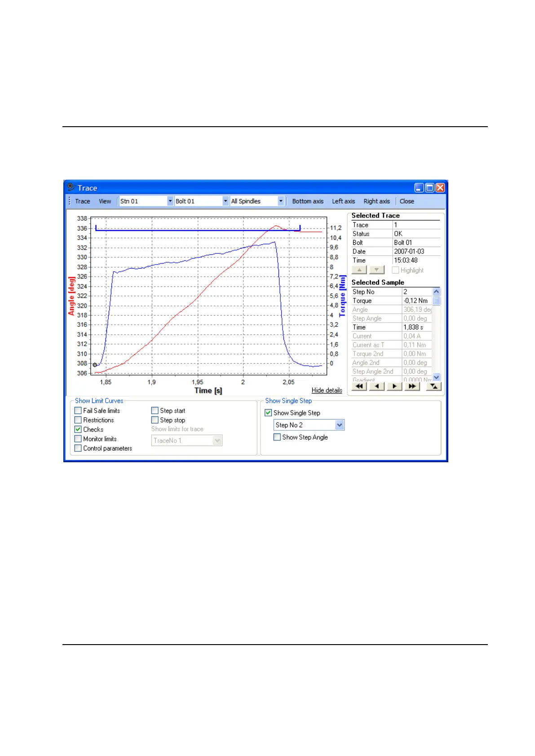Toggle the Highlight checkbox
The width and height of the screenshot is (535, 756).
395,270
